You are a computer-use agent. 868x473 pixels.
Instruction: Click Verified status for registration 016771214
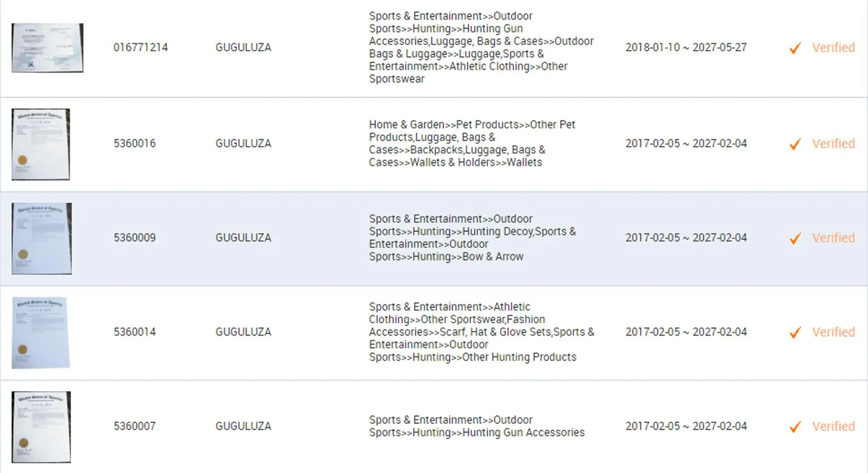833,47
